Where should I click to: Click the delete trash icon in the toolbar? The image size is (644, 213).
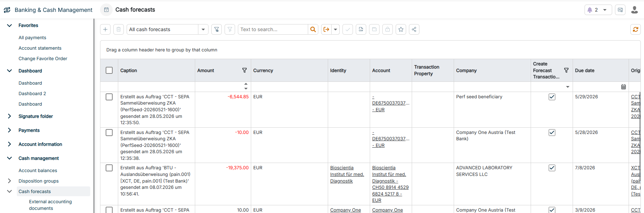tap(119, 29)
